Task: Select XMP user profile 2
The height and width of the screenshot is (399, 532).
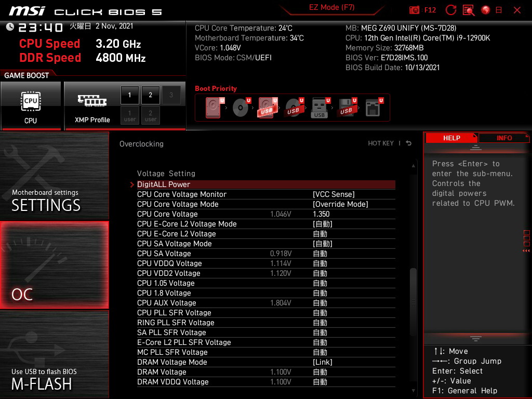Action: point(150,115)
